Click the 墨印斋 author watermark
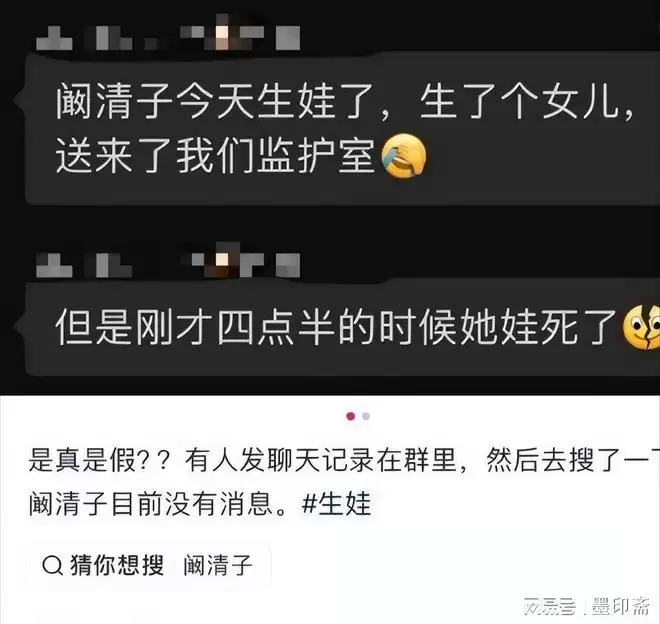The image size is (660, 624). (x=620, y=607)
